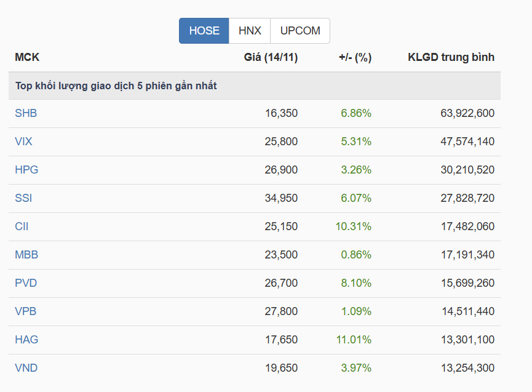Click HAG's 11.01% change value

point(354,340)
